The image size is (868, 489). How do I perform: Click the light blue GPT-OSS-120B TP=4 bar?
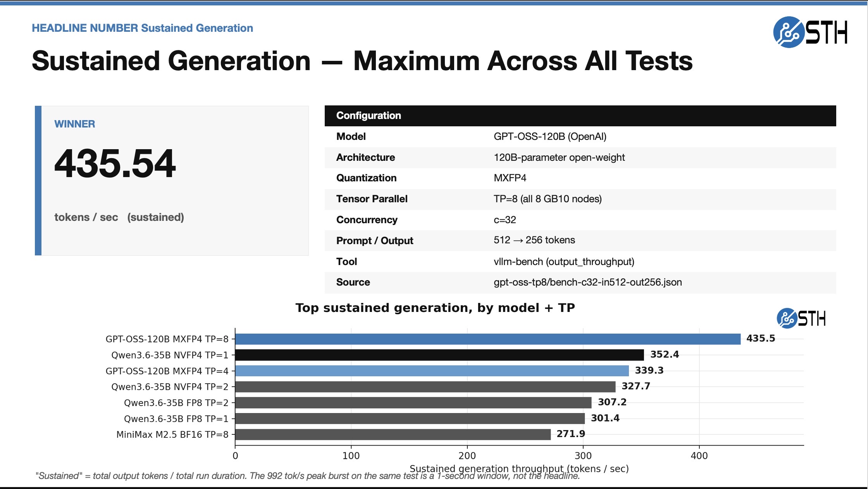click(x=432, y=371)
